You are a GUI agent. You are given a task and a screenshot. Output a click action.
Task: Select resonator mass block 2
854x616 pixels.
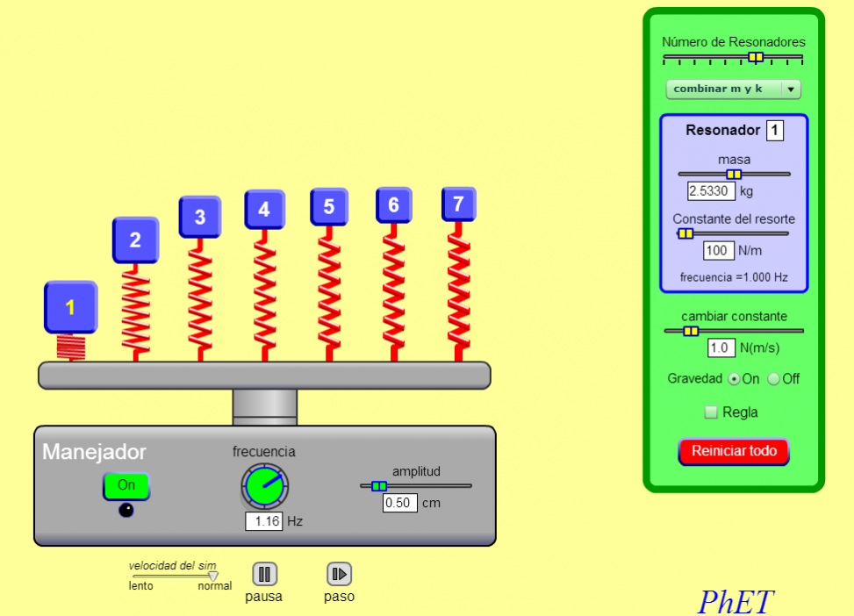click(135, 240)
